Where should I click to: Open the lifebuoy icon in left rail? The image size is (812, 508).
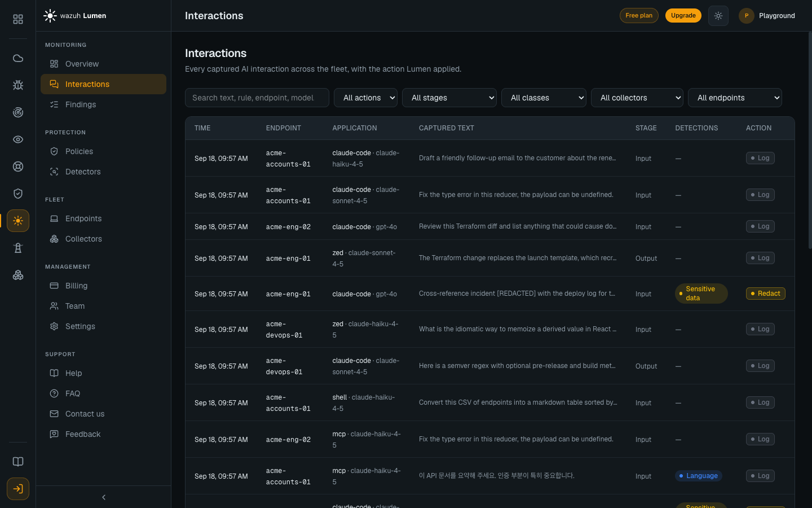point(18,167)
